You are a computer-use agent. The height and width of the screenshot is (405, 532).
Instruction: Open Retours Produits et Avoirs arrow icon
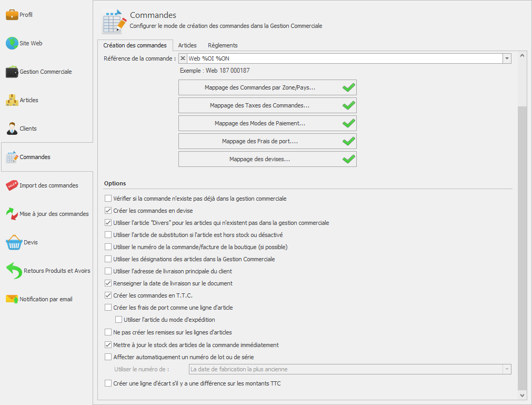14,271
